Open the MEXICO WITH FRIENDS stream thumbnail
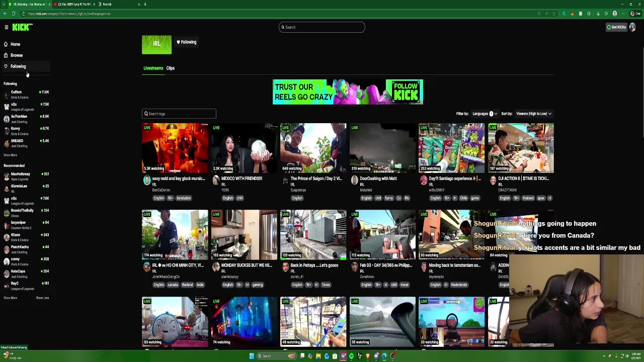 [x=244, y=148]
